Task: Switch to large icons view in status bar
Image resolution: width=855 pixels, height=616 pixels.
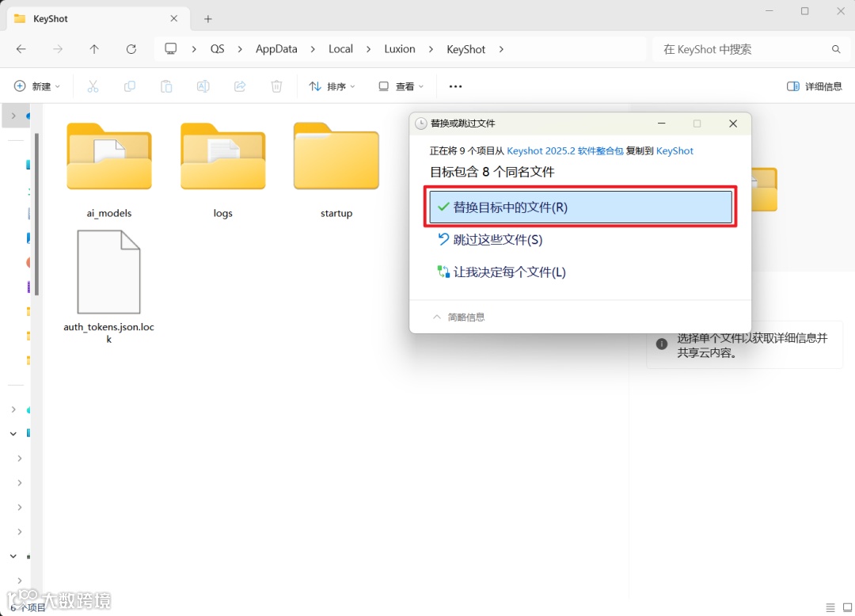Action: (847, 606)
